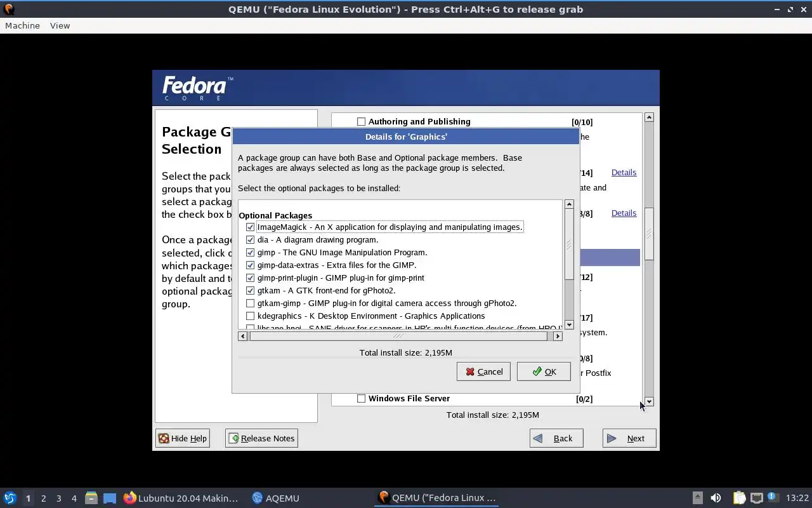Check the kdegraphics package

click(x=250, y=316)
